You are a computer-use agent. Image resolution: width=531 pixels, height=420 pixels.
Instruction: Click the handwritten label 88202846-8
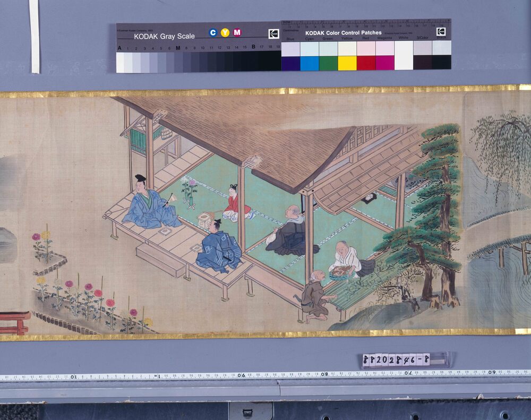pos(396,359)
